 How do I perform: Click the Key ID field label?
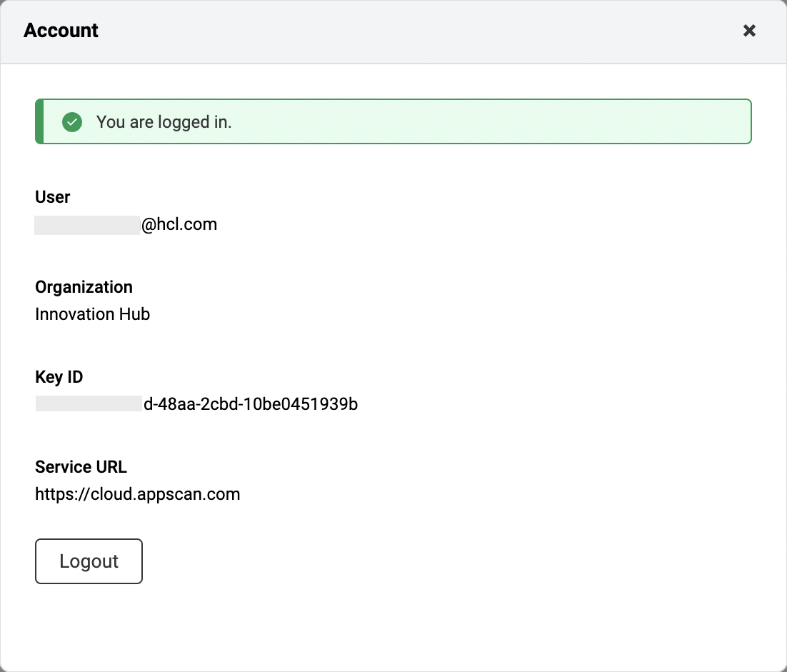[x=59, y=377]
